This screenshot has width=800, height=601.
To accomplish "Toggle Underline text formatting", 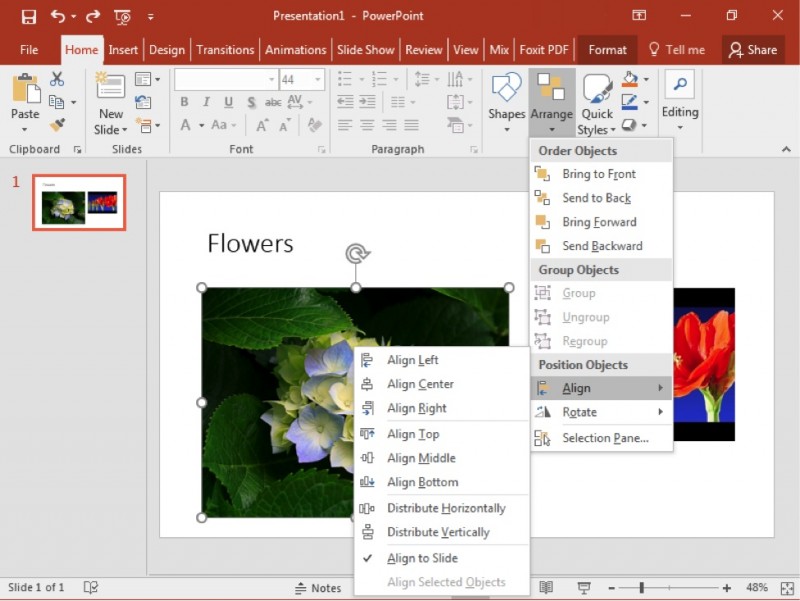I will (228, 102).
